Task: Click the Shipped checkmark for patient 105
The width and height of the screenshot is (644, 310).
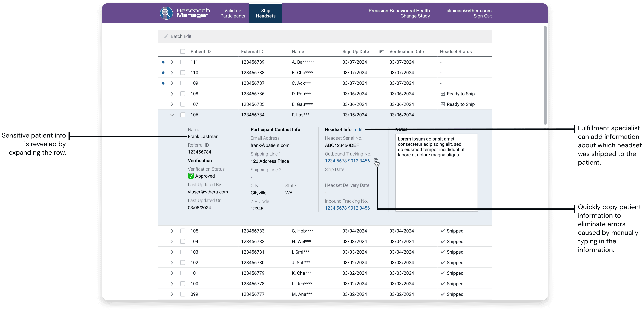Action: click(x=443, y=231)
